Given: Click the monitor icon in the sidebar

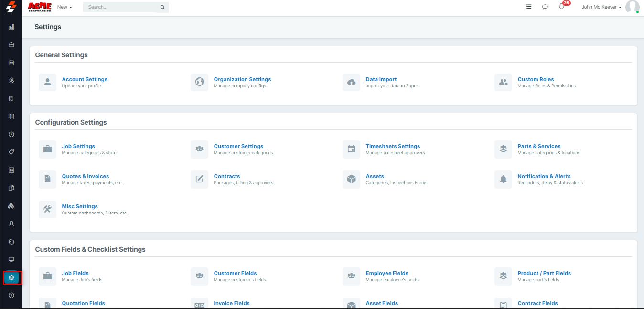Looking at the screenshot, I should click(x=11, y=259).
